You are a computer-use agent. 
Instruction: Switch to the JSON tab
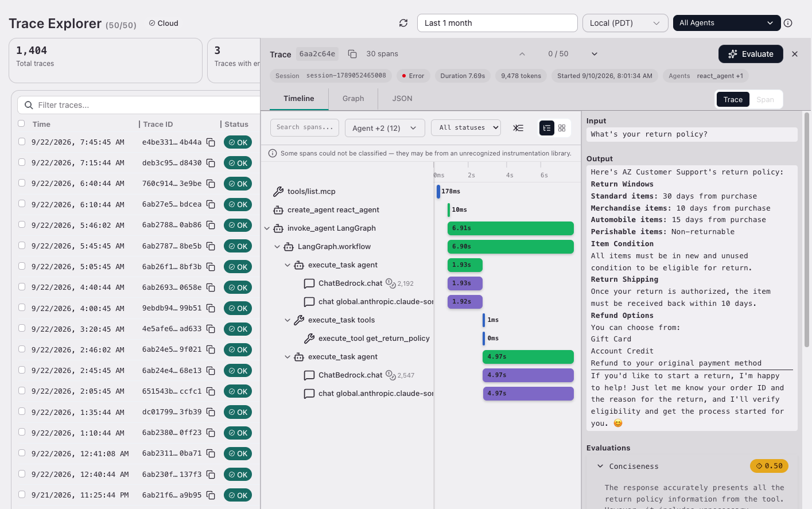coord(402,99)
